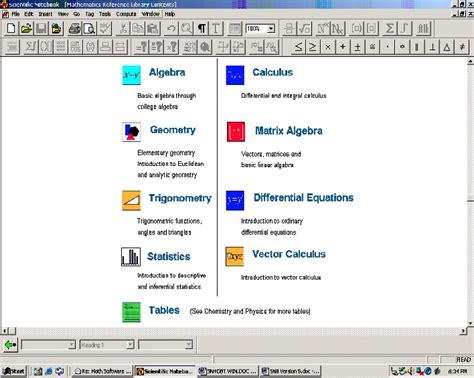Insert the triangle delta symbol
474x378 pixels.
447,47
